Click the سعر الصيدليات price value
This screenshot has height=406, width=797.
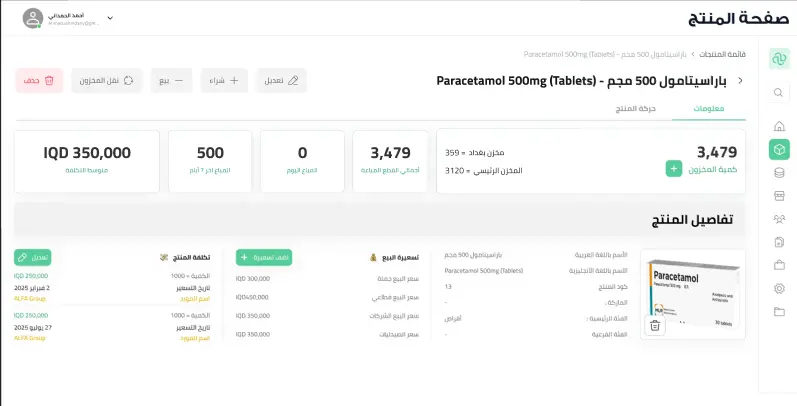point(253,334)
